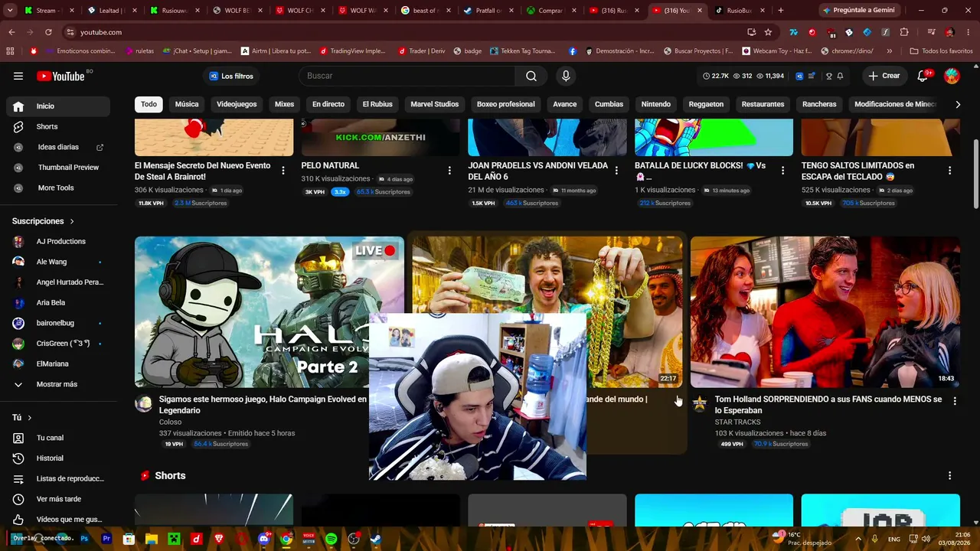Select the Videojuegos filter chip
Viewport: 980px width, 551px height.
[237, 104]
